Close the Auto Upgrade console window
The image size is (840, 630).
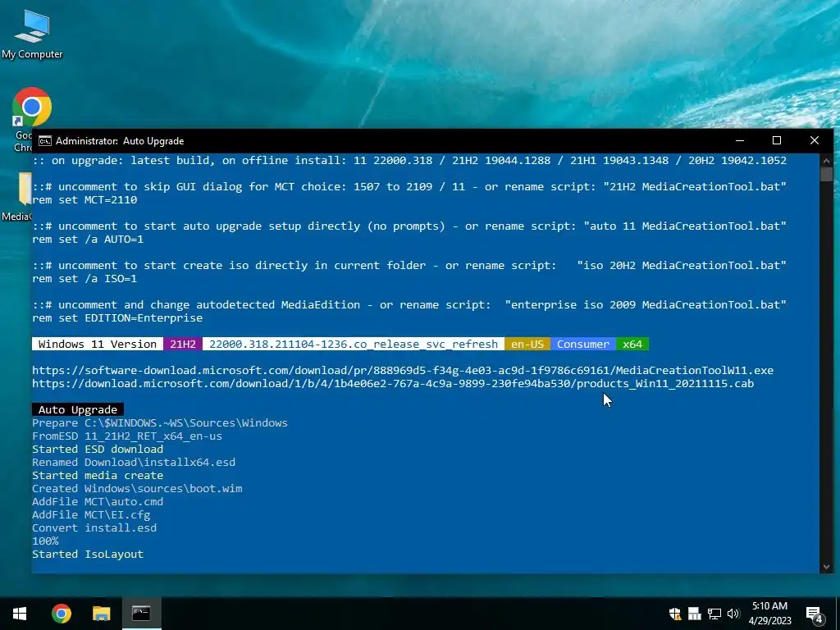pyautogui.click(x=815, y=140)
